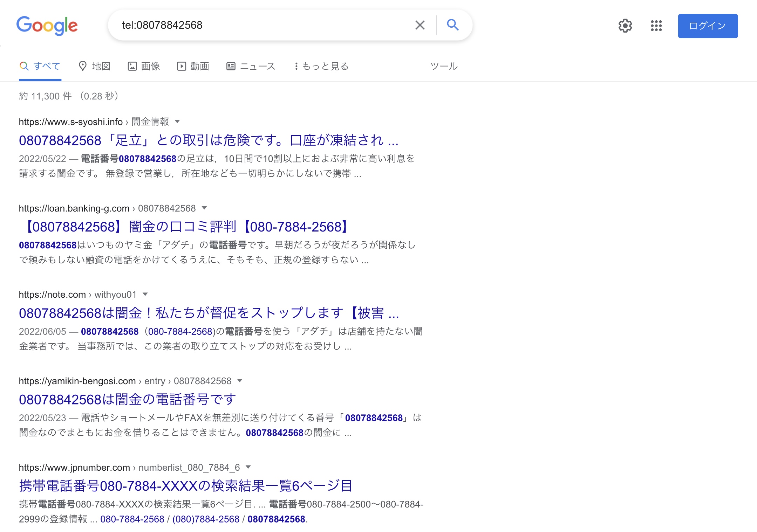Viewport: 757px width, 532px height.
Task: Expand dropdown arrow next to loan.banking-g.com URL
Action: pyautogui.click(x=204, y=208)
